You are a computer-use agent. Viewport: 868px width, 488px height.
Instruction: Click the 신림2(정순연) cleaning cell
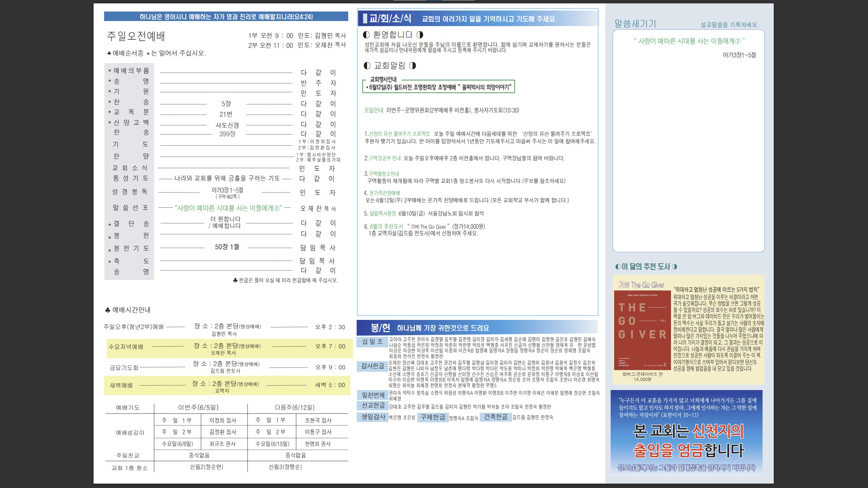pyautogui.click(x=206, y=467)
